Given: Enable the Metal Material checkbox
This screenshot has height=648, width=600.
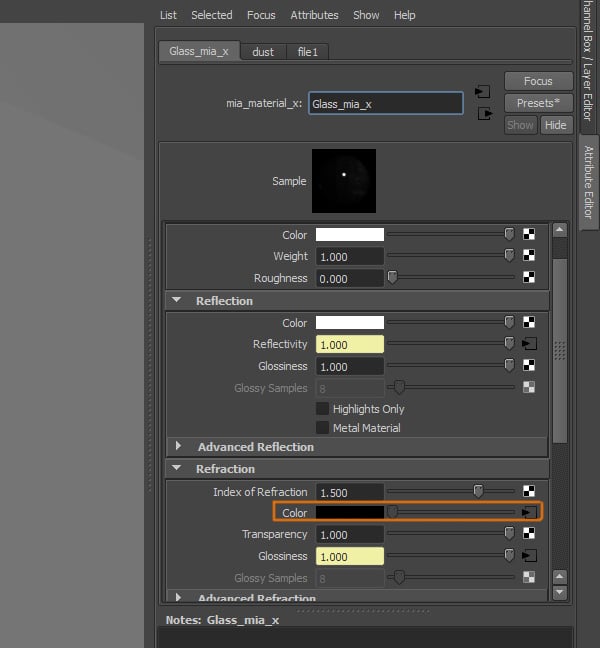Looking at the screenshot, I should click(x=323, y=428).
